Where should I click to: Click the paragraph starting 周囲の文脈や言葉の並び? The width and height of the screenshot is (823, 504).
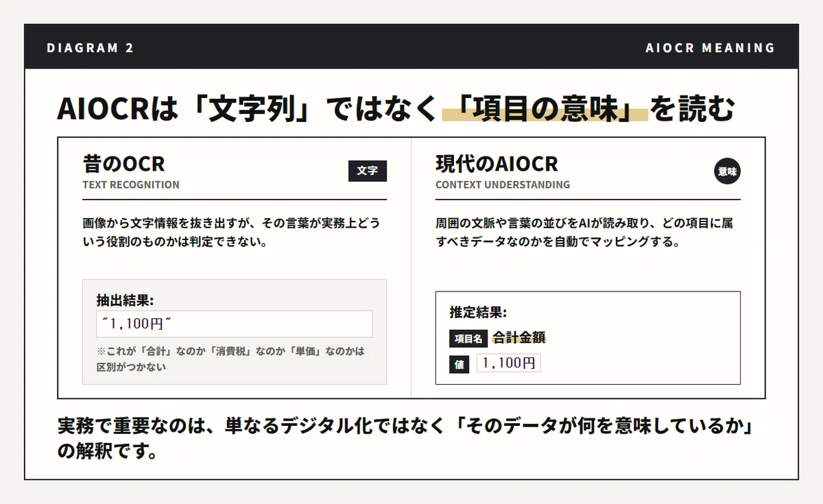(584, 232)
